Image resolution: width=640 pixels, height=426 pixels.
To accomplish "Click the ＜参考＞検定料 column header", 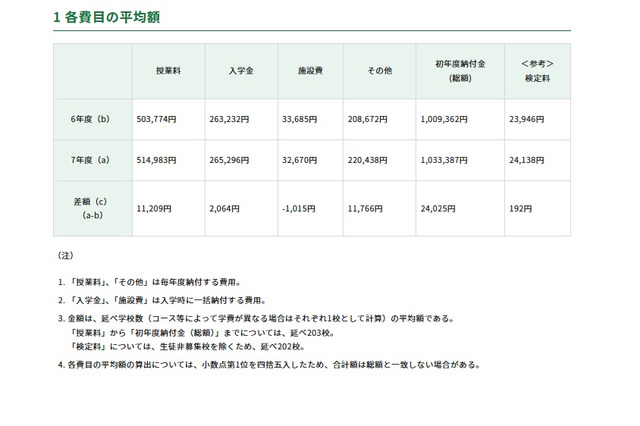I will (537, 70).
